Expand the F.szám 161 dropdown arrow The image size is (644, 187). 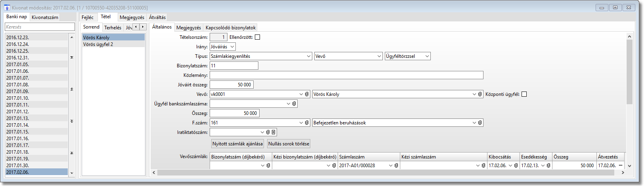click(x=301, y=123)
